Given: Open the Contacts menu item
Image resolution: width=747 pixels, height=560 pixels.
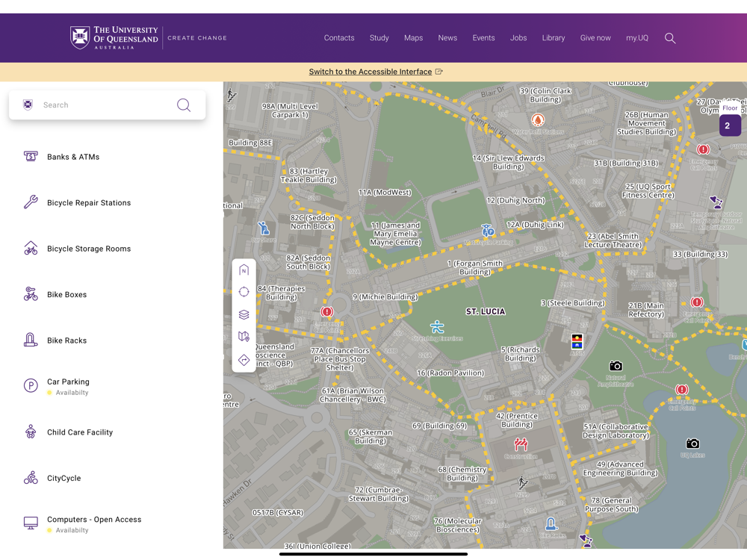Looking at the screenshot, I should coord(339,38).
